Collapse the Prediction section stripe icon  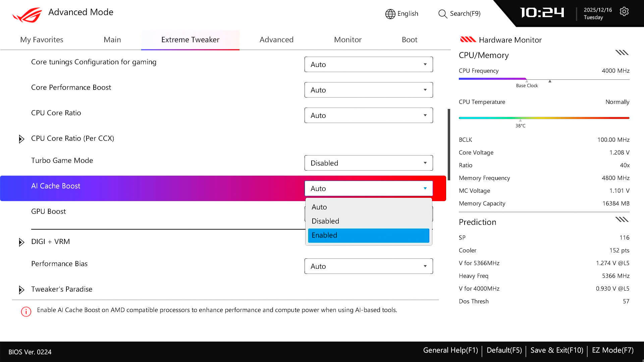[x=622, y=220]
